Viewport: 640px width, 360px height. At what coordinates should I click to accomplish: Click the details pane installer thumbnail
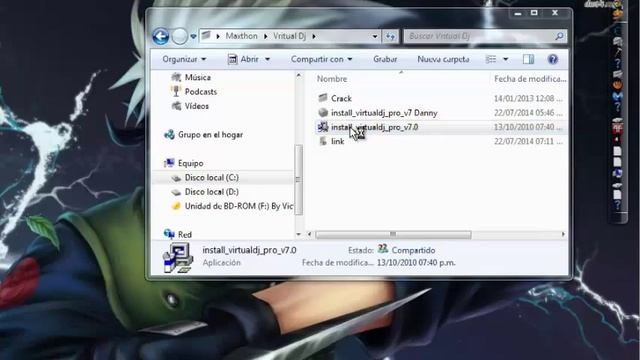[178, 258]
